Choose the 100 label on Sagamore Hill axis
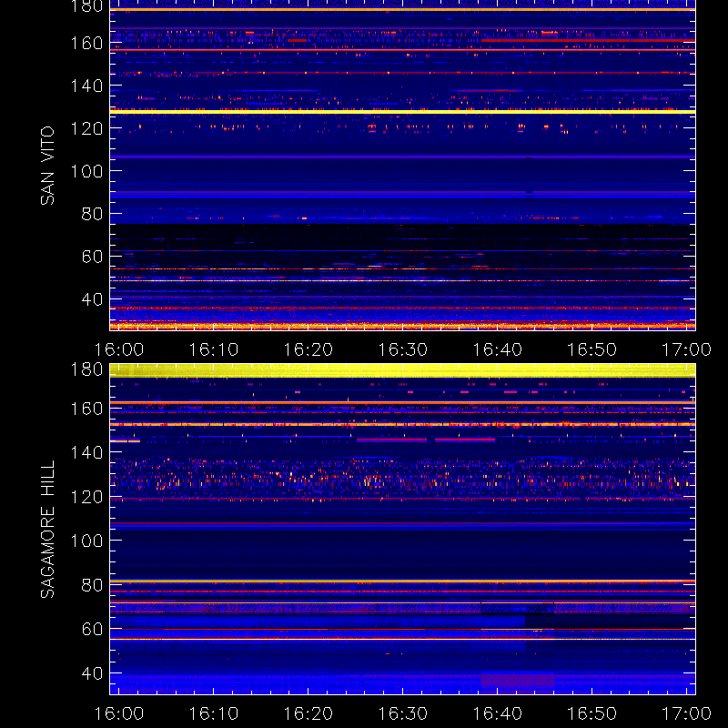This screenshot has height=728, width=728. point(86,541)
